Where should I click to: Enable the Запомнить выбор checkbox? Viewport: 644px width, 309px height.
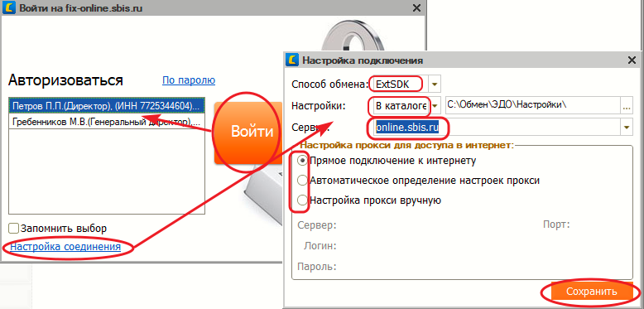point(14,228)
